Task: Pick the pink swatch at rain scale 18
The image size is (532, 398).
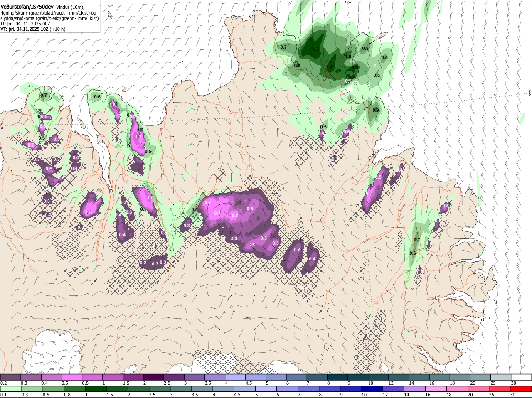Action: pyautogui.click(x=457, y=388)
